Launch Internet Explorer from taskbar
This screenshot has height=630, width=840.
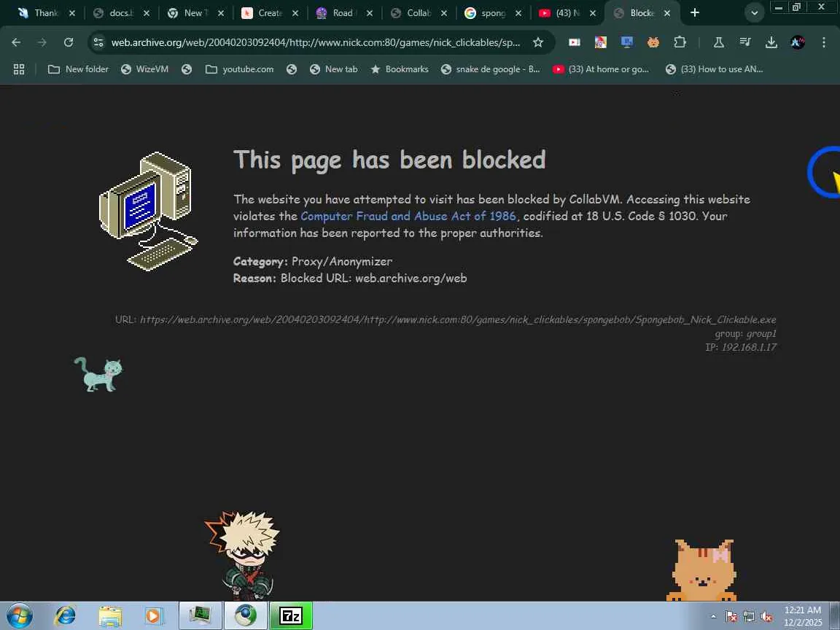66,615
